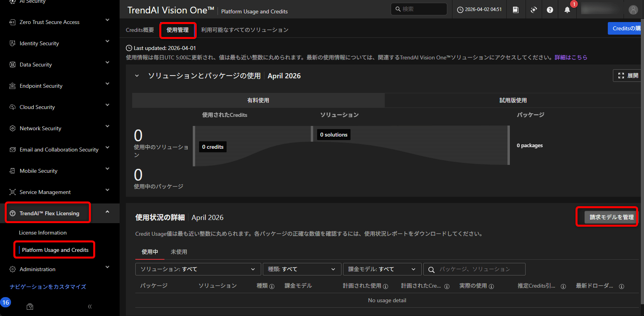Screen dimensions: 644x316
Task: Open Platform Usage and Credits sidebar item
Action: 55,250
